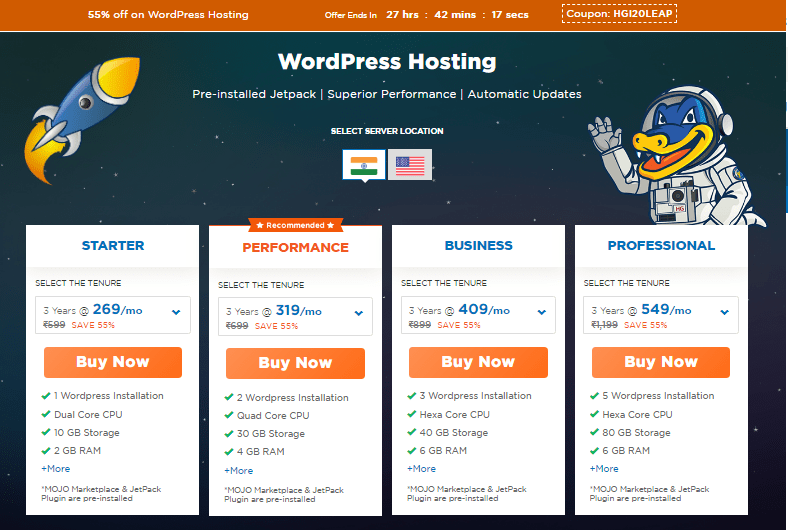Click chevron arrow in Business tenure box

point(542,312)
